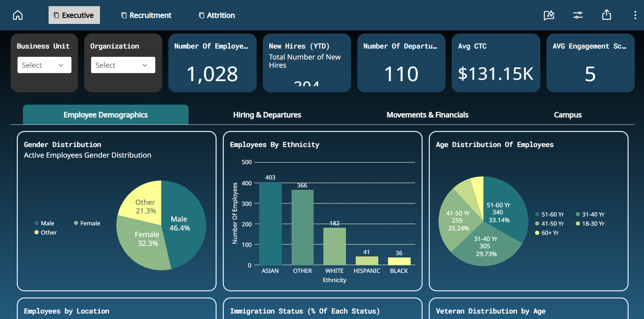The image size is (644, 319).
Task: Click the page icon beside Executive
Action: tap(56, 15)
